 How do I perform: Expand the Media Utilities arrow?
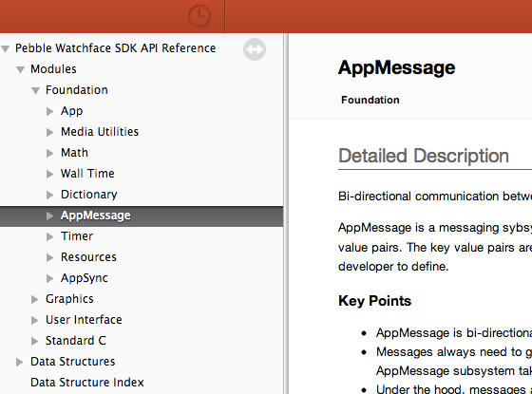[x=49, y=132]
